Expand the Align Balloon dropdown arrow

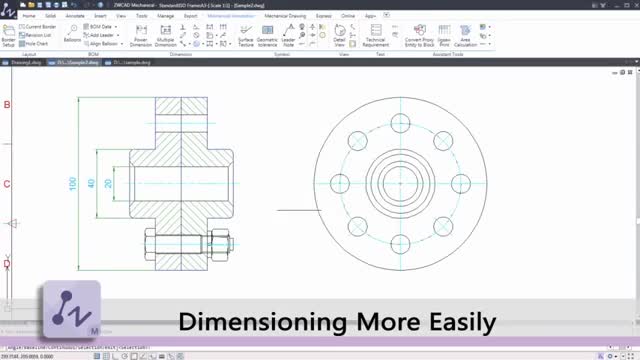(x=122, y=44)
